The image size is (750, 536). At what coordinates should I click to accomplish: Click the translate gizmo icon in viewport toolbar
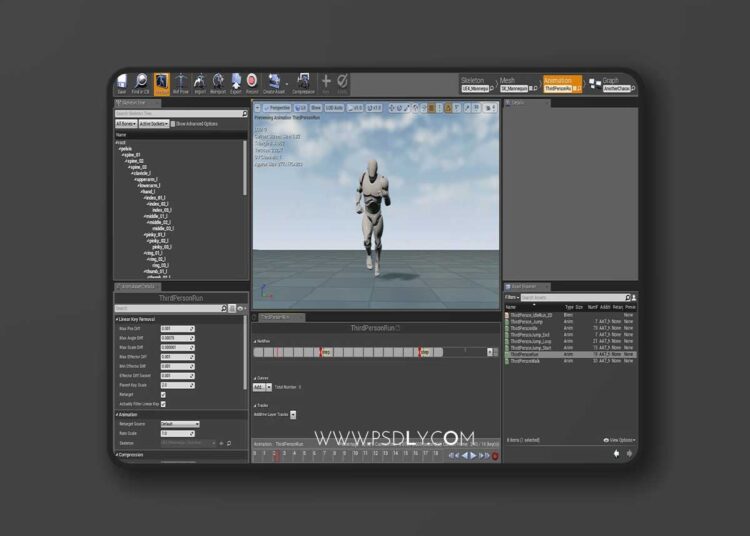tap(392, 108)
